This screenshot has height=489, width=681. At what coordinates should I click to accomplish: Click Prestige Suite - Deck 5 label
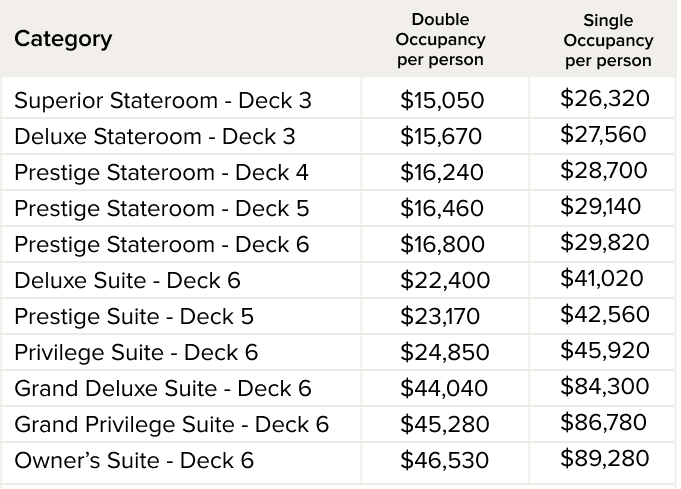[x=134, y=317]
